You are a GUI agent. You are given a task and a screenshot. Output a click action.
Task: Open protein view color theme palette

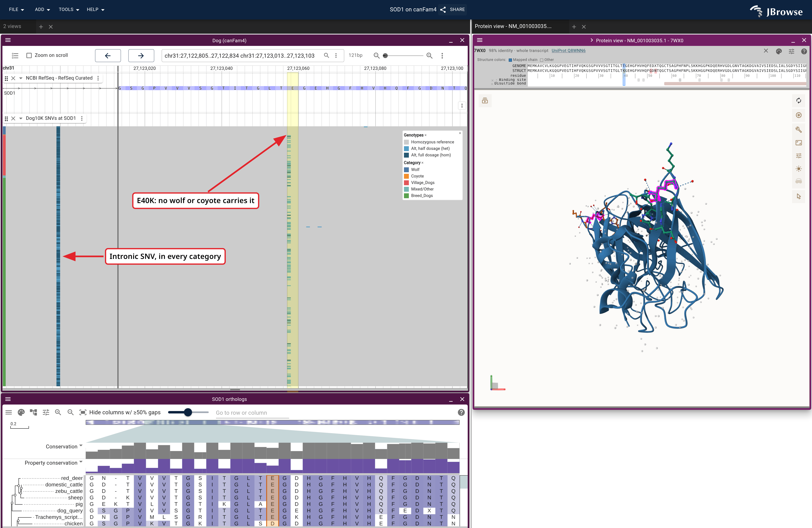(779, 51)
